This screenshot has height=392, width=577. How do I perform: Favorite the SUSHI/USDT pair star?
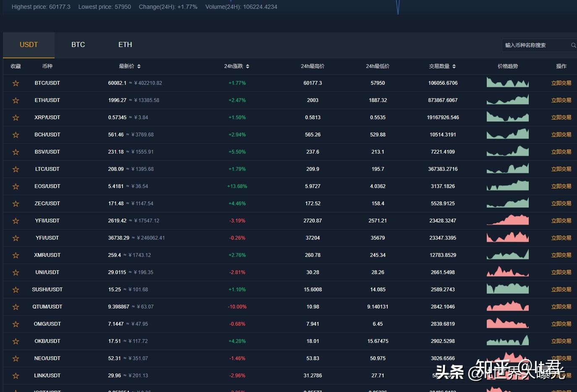pos(16,290)
